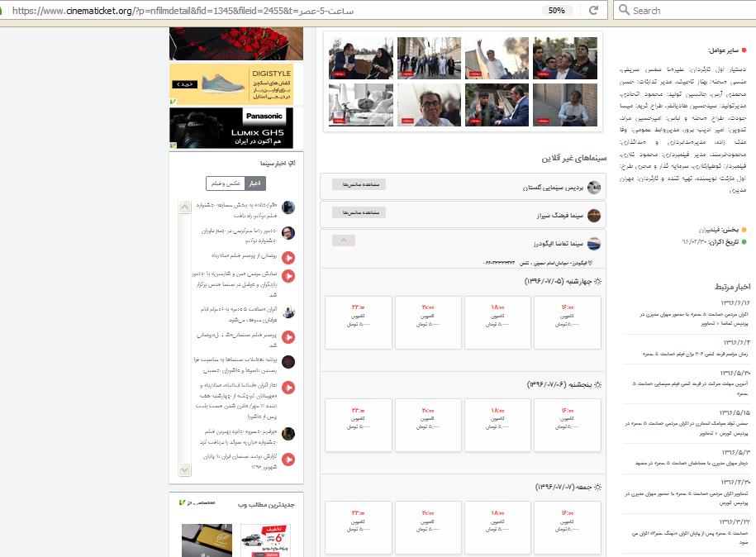The width and height of the screenshot is (756, 557).
Task: Choose the جمعه ۱۸:۰۰ showtime card
Action: click(497, 527)
